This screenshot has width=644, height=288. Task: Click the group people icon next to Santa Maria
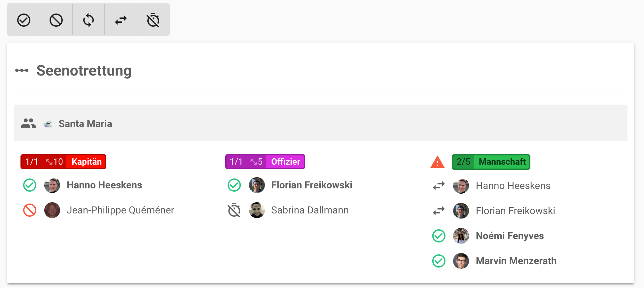(28, 123)
